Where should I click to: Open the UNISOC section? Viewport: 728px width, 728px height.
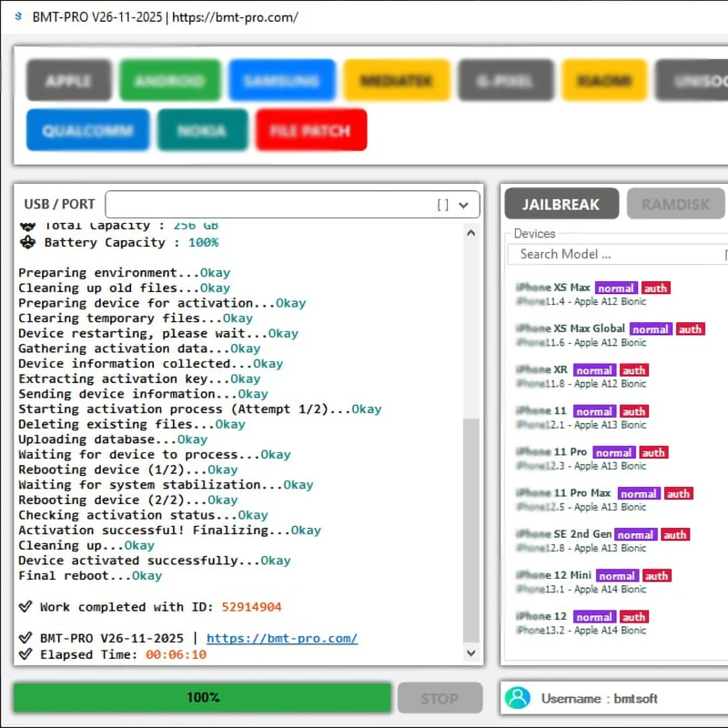coord(692,80)
